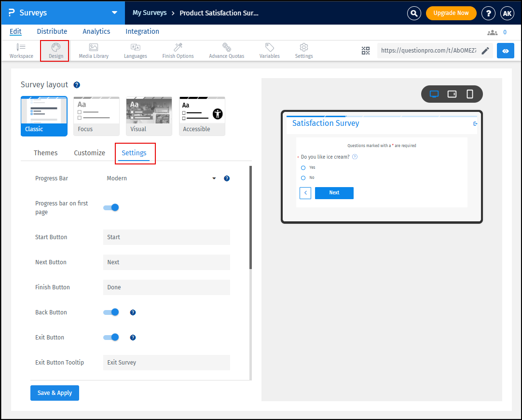Screen dimensions: 522x420
Task: Preview survey in mobile view
Action: click(x=470, y=94)
